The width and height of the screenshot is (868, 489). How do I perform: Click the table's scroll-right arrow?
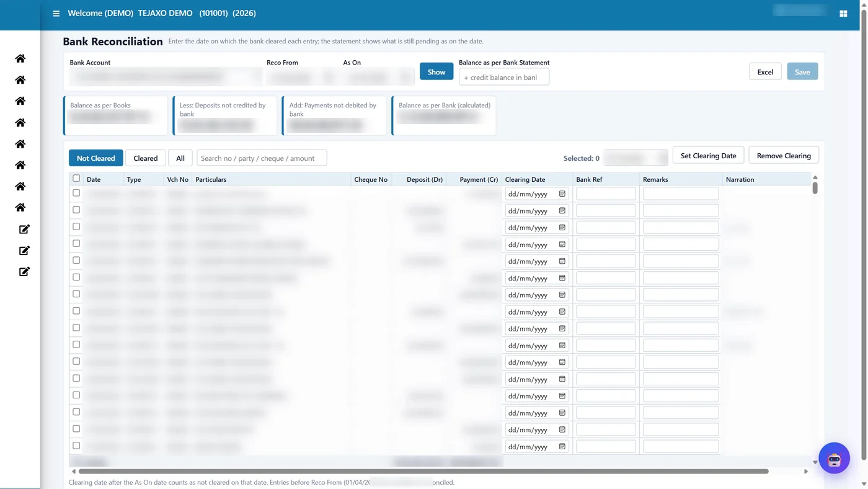(x=806, y=472)
